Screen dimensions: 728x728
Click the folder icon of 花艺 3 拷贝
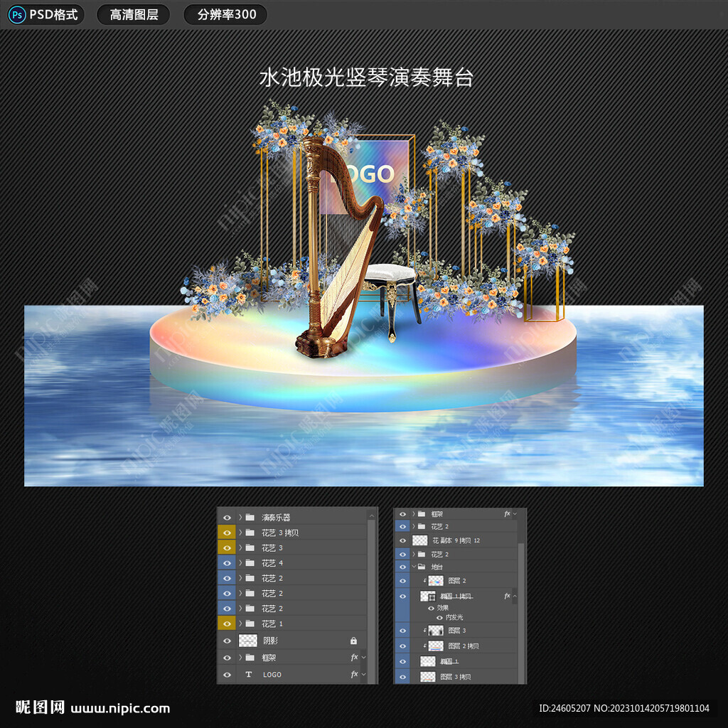click(250, 532)
